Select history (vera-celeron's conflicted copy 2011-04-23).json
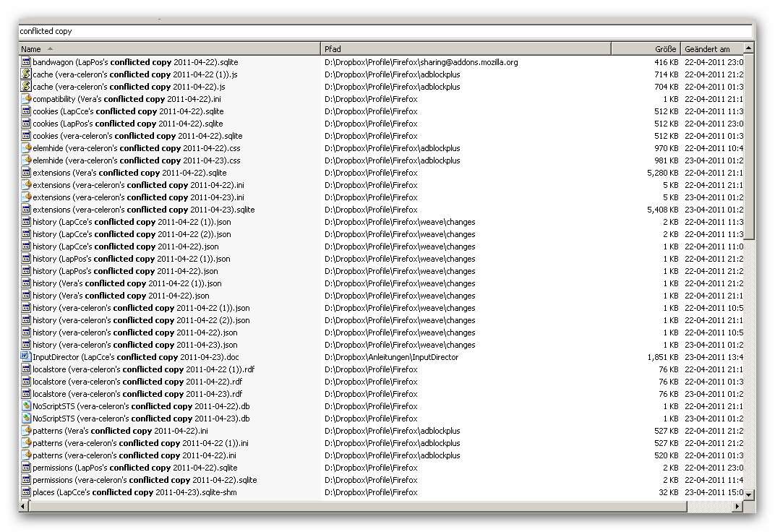The image size is (775, 532). (135, 345)
